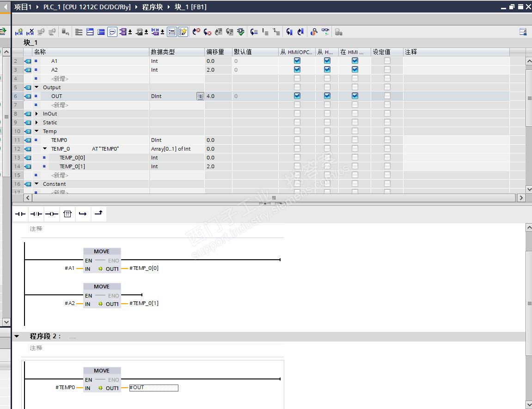Check the 设定值 checkbox for A1
532x409 pixels.
coord(387,61)
